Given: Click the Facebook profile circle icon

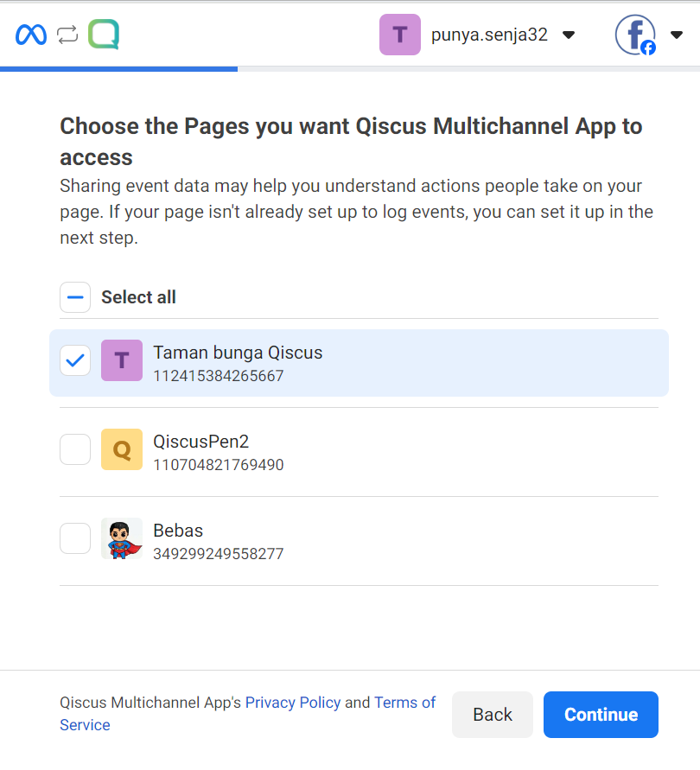Looking at the screenshot, I should (x=635, y=35).
